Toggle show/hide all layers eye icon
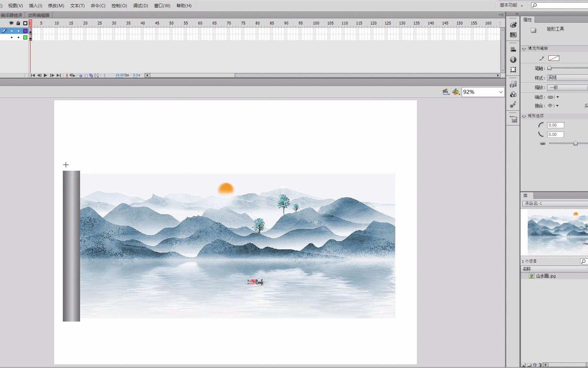 [x=11, y=23]
